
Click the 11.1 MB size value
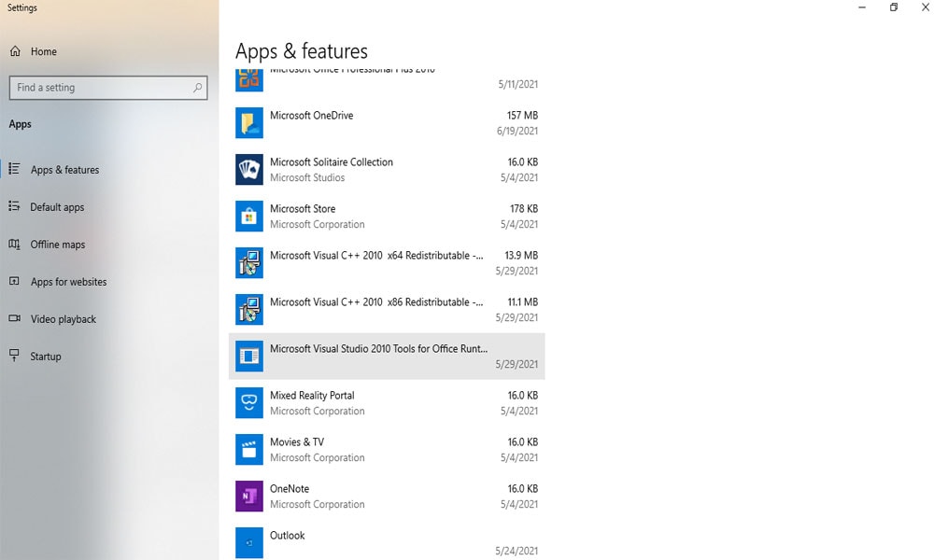[x=522, y=302]
